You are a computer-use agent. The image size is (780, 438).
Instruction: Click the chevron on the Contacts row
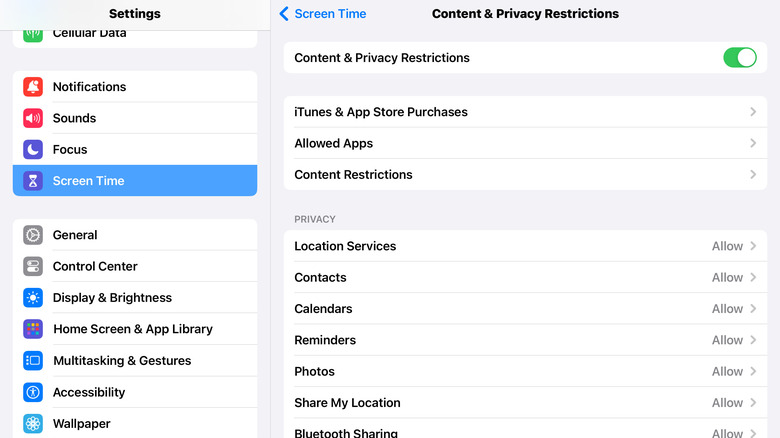(753, 277)
